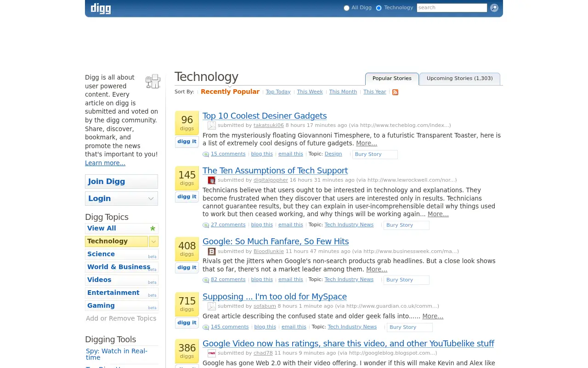Click the search magnifier button

[494, 8]
